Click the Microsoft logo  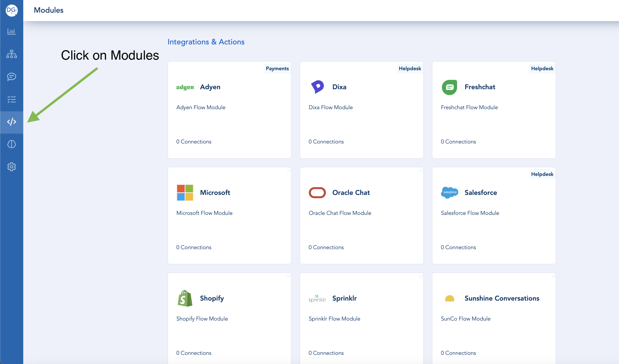click(185, 193)
